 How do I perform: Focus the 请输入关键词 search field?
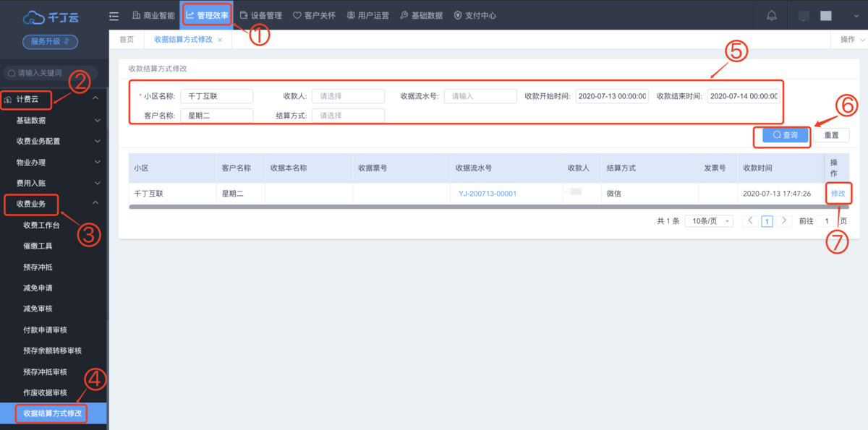click(x=51, y=73)
